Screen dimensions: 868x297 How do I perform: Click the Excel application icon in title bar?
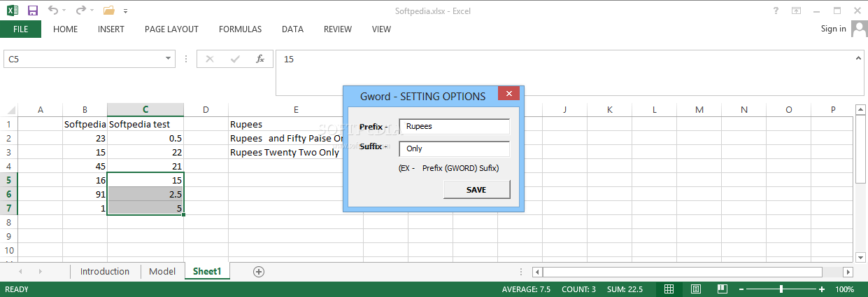pos(12,11)
